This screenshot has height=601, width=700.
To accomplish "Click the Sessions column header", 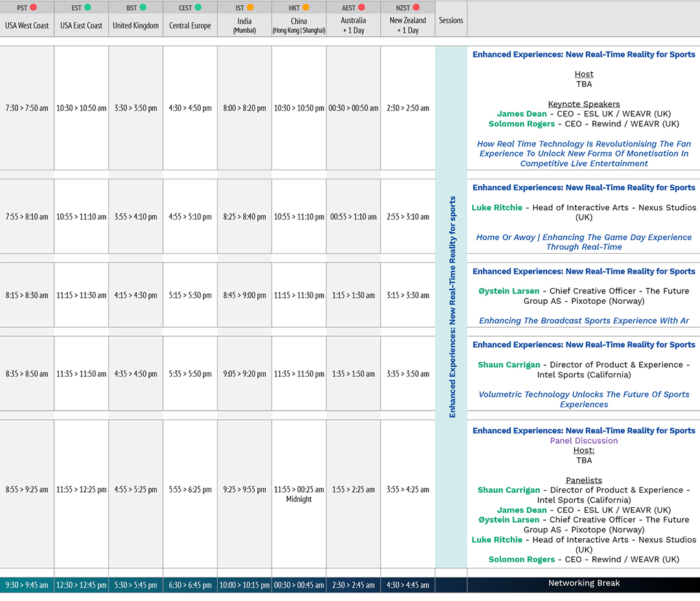I will click(x=451, y=20).
